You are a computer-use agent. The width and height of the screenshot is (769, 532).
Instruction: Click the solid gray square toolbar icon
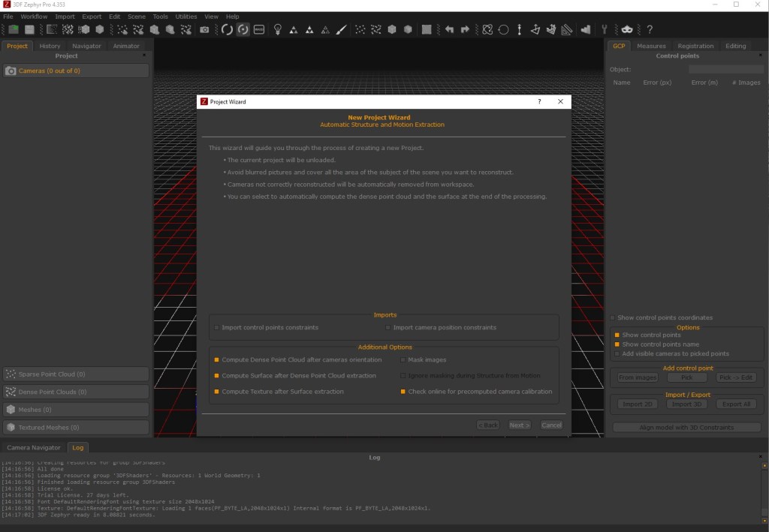[x=427, y=29]
